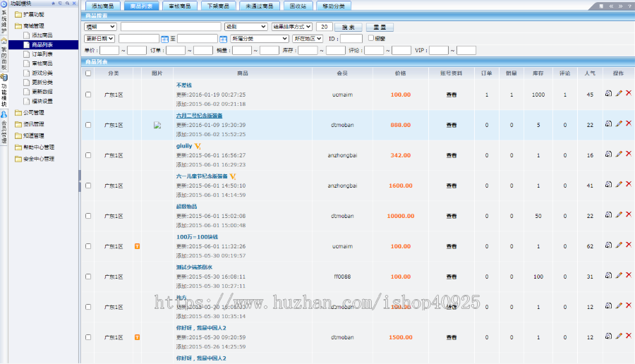
Task: Click the orange badge icon beside 100万=100块钱
Action: pyautogui.click(x=137, y=246)
